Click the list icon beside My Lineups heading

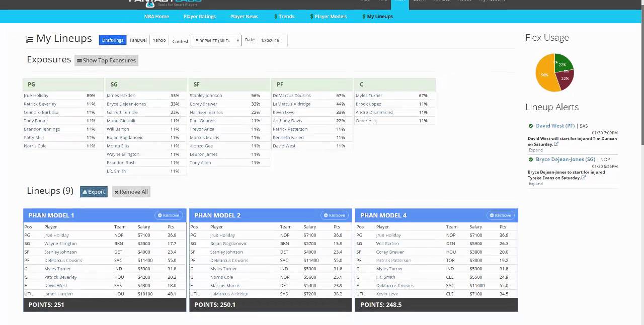(30, 39)
